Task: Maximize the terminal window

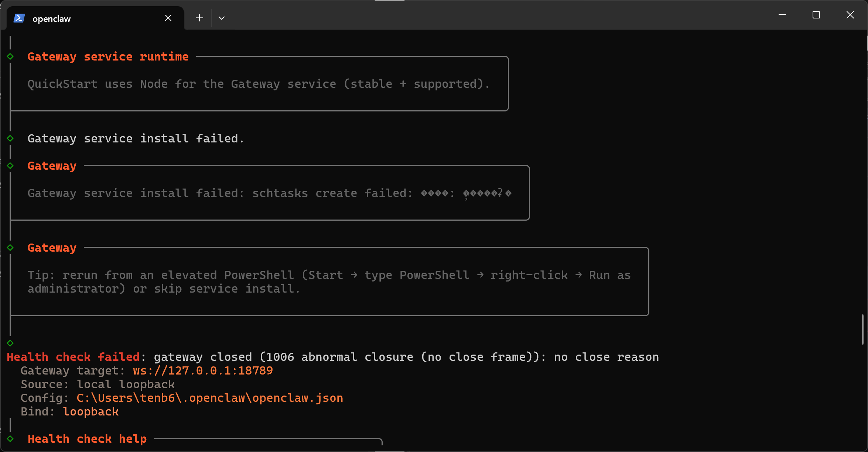Action: tap(816, 15)
